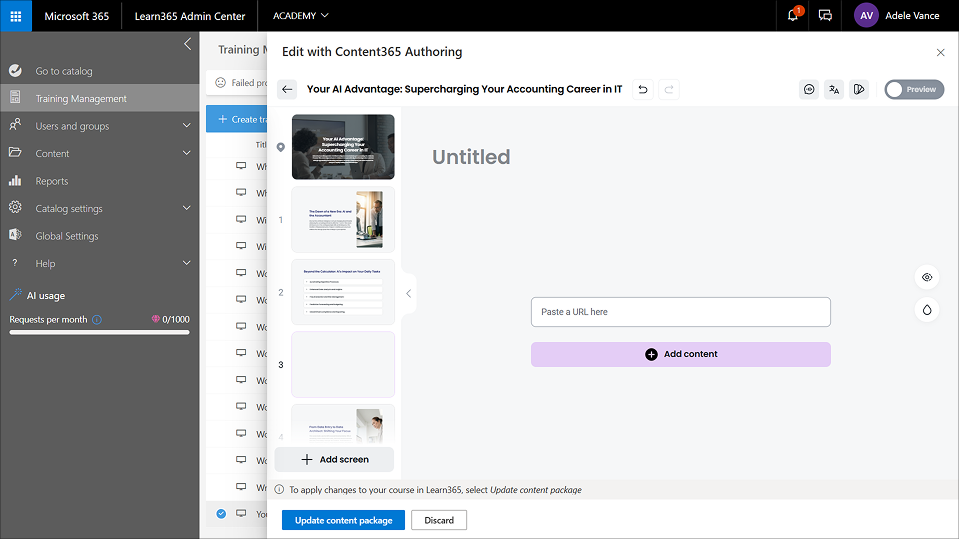Click the chat feedback icon in header

click(x=825, y=16)
